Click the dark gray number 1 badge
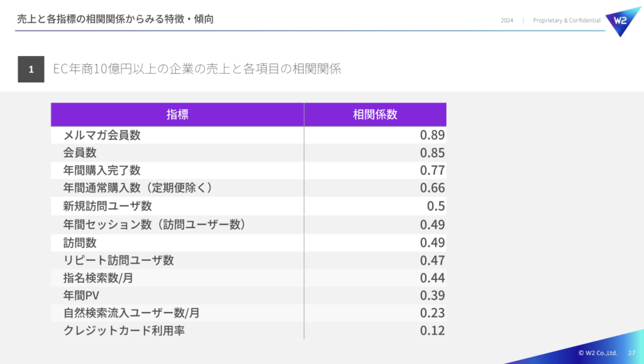 pos(31,69)
